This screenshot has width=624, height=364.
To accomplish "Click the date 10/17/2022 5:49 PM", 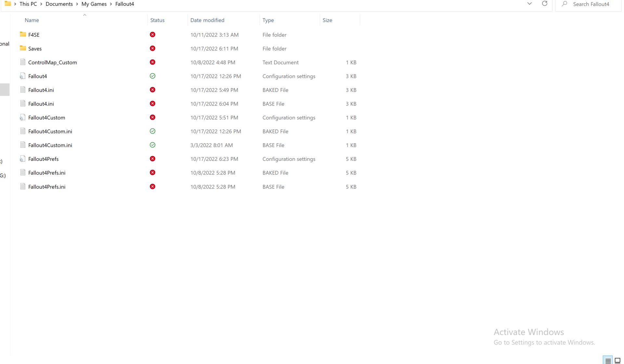I will click(214, 90).
